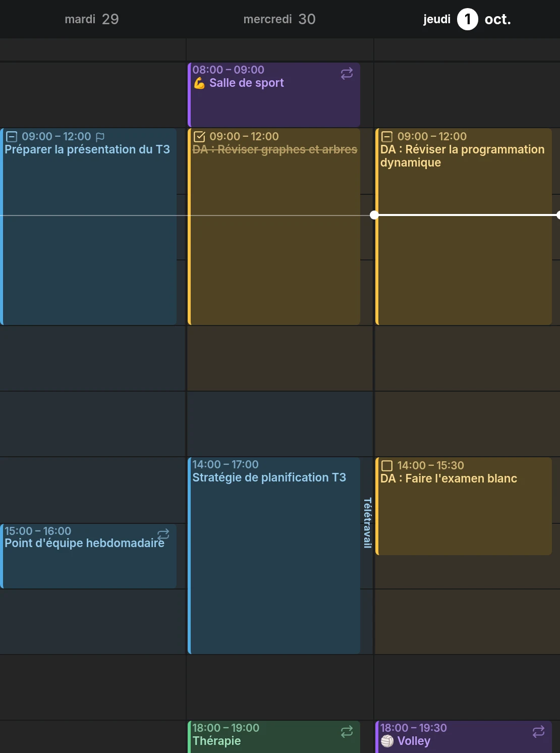This screenshot has height=753, width=560.
Task: Click recurrence icon on Volley event
Action: pos(538,731)
